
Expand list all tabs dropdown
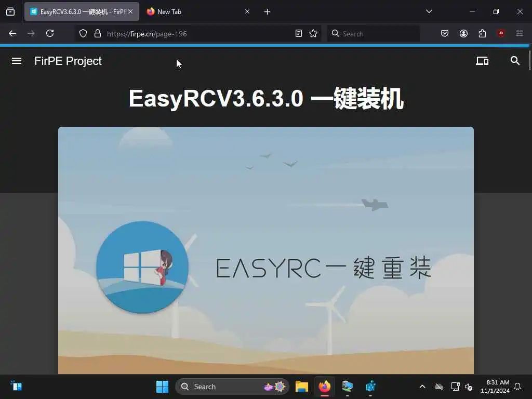click(429, 11)
